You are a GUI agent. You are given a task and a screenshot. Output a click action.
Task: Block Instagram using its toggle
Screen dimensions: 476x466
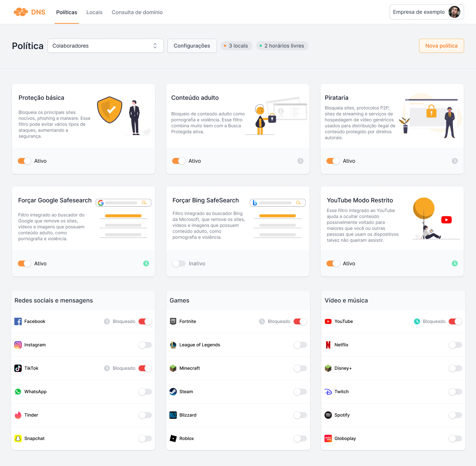click(145, 345)
